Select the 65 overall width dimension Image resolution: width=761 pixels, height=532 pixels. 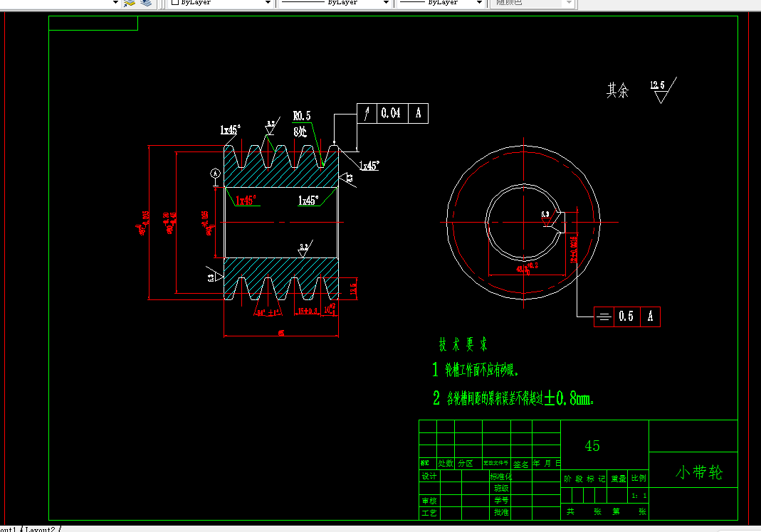point(281,333)
